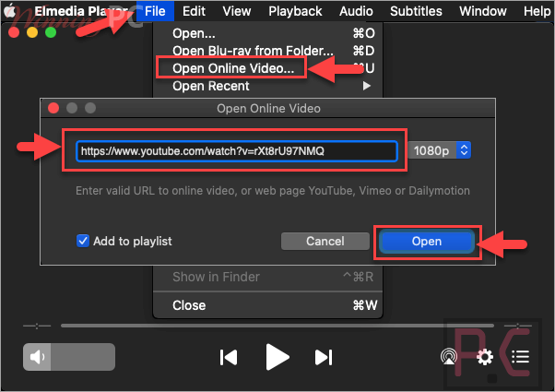555x392 pixels.
Task: Open the settings gear in player controls
Action: tap(485, 357)
